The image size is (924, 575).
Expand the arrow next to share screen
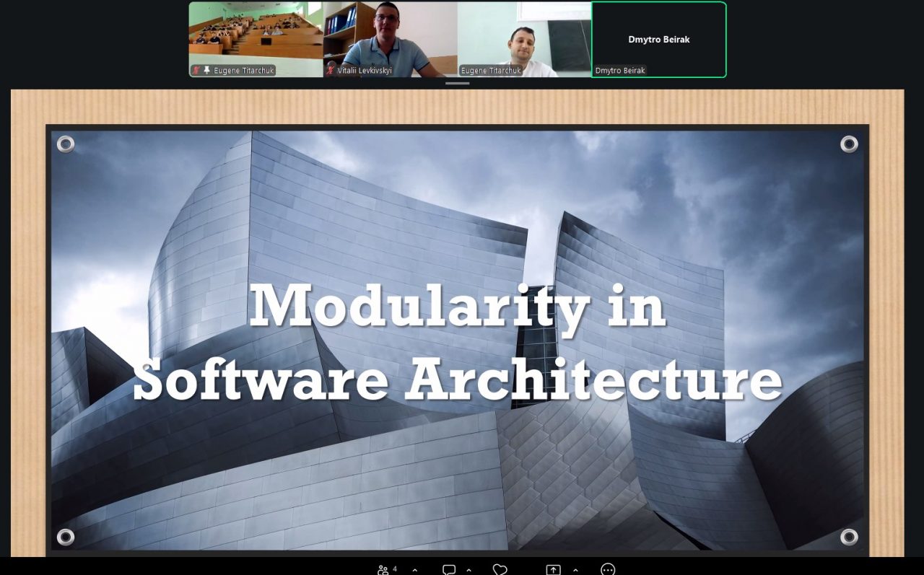pyautogui.click(x=575, y=570)
